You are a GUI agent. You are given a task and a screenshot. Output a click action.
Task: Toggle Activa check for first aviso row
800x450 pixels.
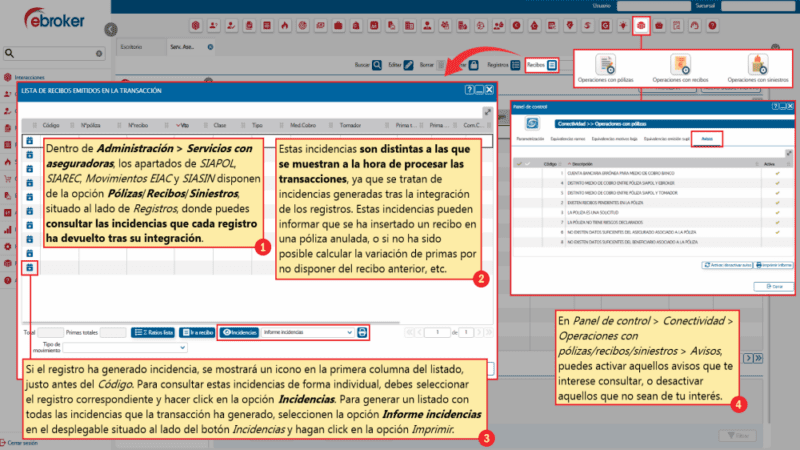click(x=776, y=173)
